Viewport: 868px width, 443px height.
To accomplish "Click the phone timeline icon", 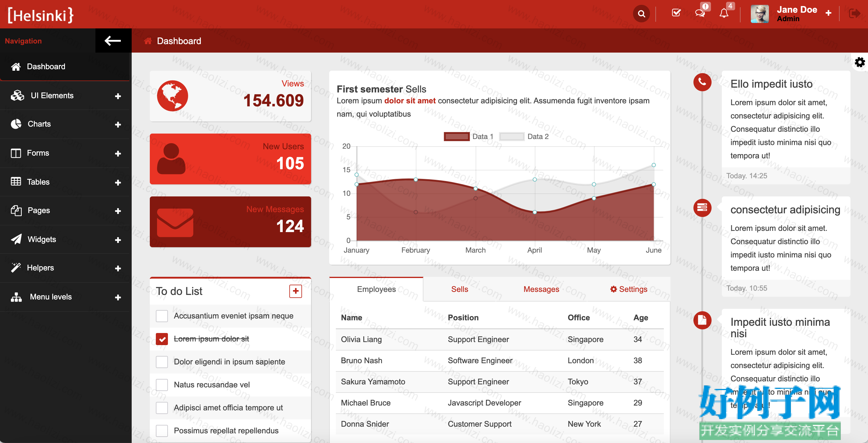I will click(x=702, y=82).
